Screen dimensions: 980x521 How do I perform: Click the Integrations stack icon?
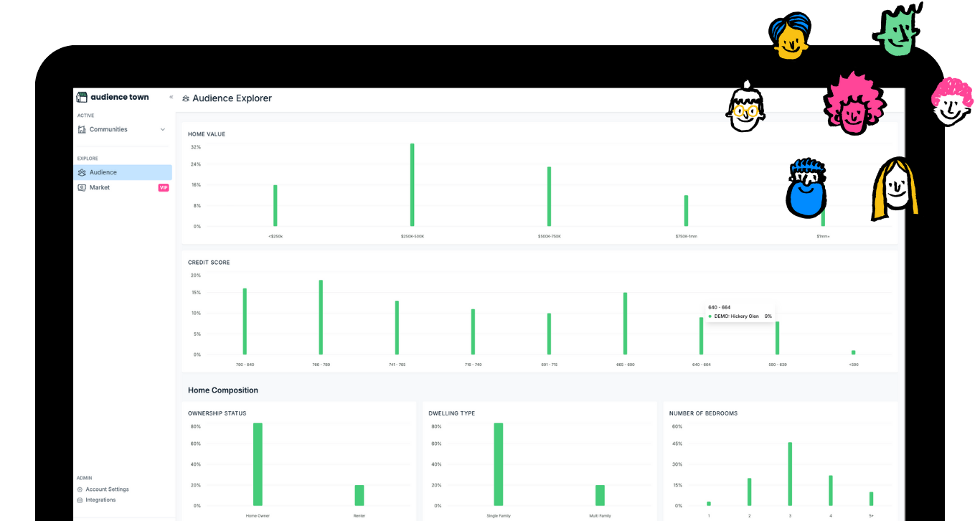pyautogui.click(x=79, y=499)
